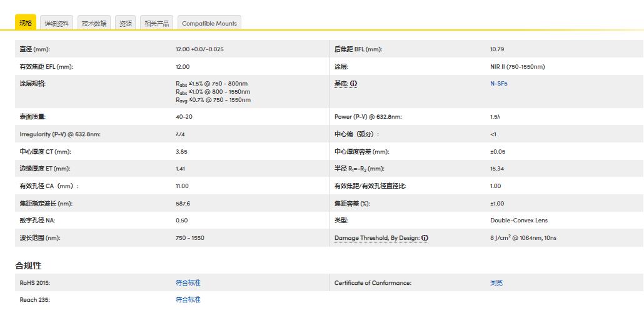
Task: Click the type value Double-Convex Lens
Action: tap(519, 221)
